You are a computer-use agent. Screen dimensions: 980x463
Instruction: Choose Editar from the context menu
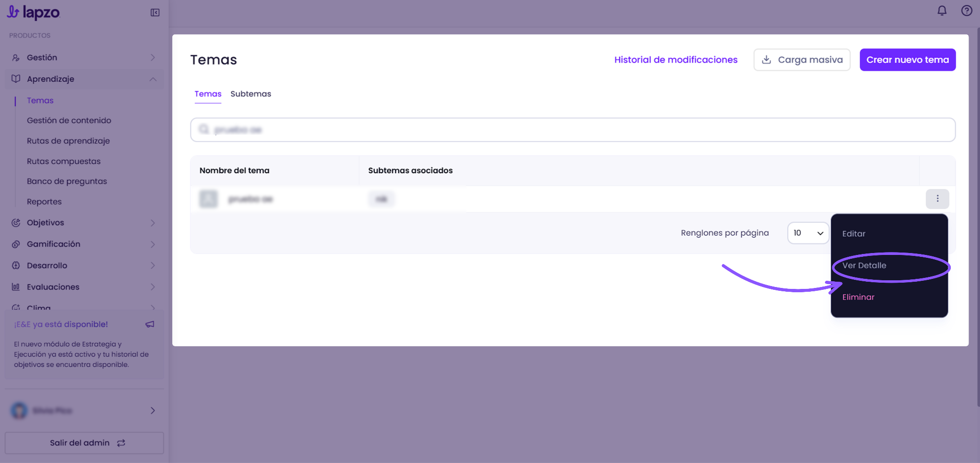point(854,234)
